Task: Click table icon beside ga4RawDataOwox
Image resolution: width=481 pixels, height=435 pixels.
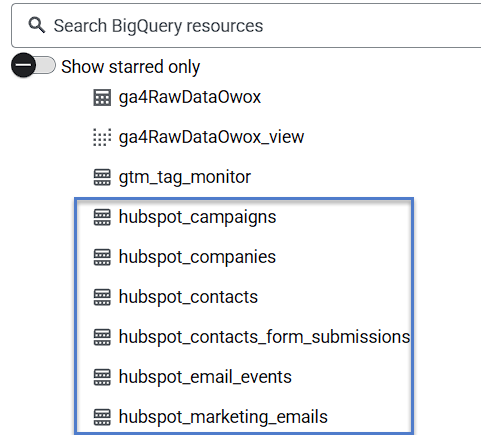Action: coord(102,98)
